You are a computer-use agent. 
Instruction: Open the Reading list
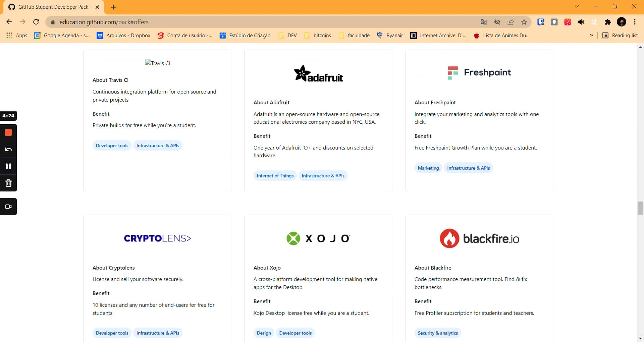[620, 36]
